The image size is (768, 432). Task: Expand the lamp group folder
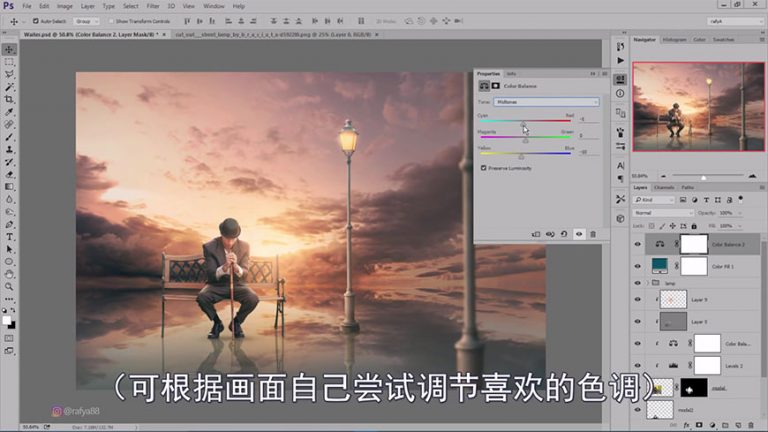coord(648,283)
